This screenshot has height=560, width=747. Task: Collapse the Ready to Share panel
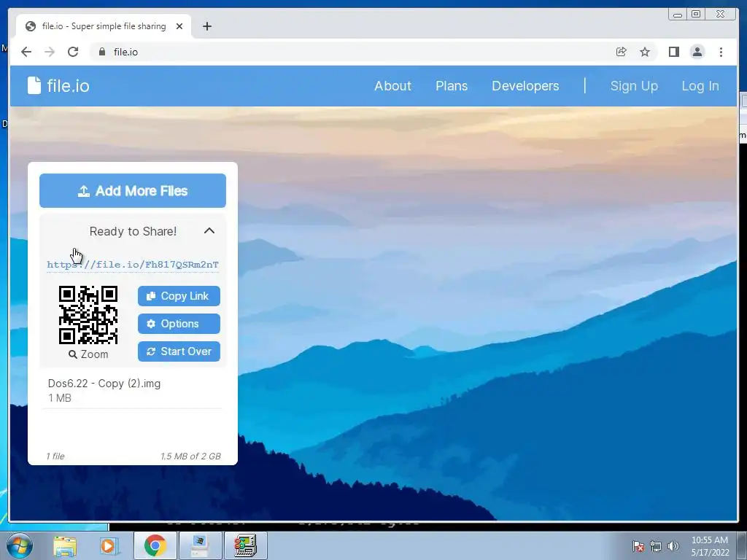[x=209, y=231]
